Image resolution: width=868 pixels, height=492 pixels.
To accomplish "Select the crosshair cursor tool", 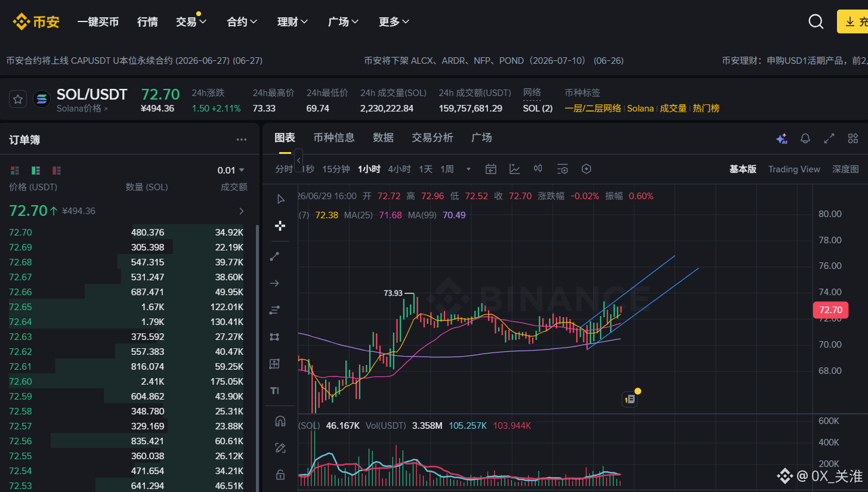I will pyautogui.click(x=280, y=225).
